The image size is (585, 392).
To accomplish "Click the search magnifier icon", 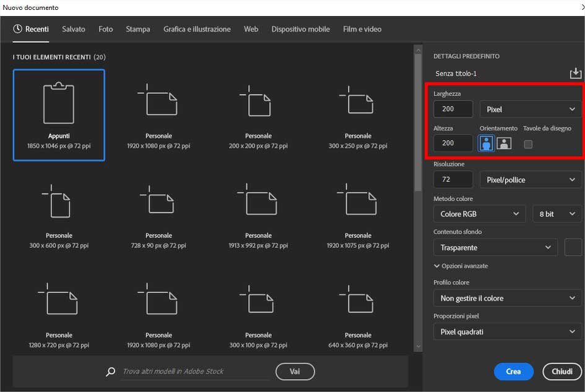I will click(111, 372).
